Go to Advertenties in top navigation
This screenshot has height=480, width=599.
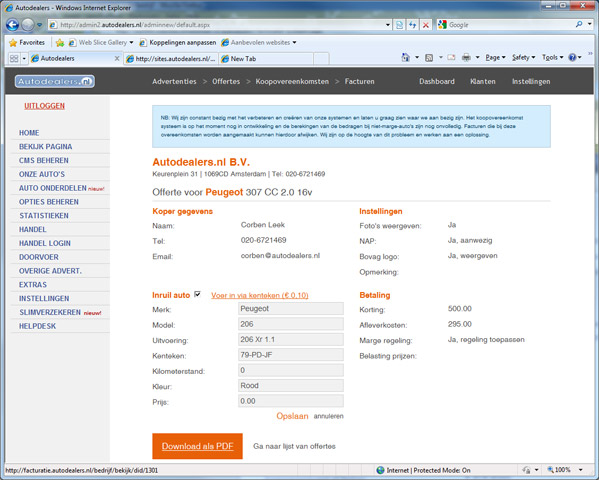point(174,81)
